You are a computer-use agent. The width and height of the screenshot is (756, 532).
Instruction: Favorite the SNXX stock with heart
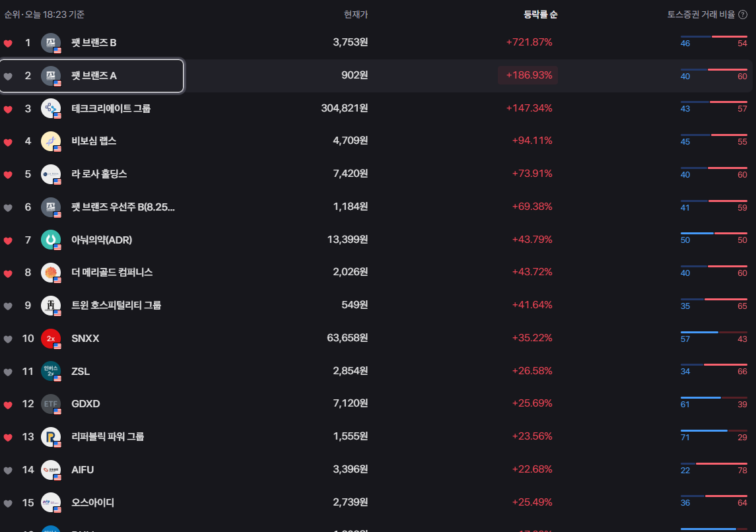point(8,339)
